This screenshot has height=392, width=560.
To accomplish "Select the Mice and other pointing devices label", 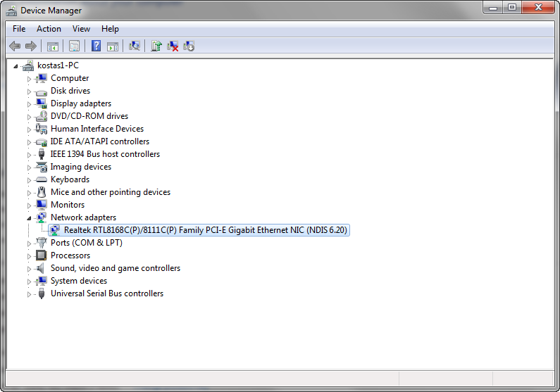I will pyautogui.click(x=111, y=192).
